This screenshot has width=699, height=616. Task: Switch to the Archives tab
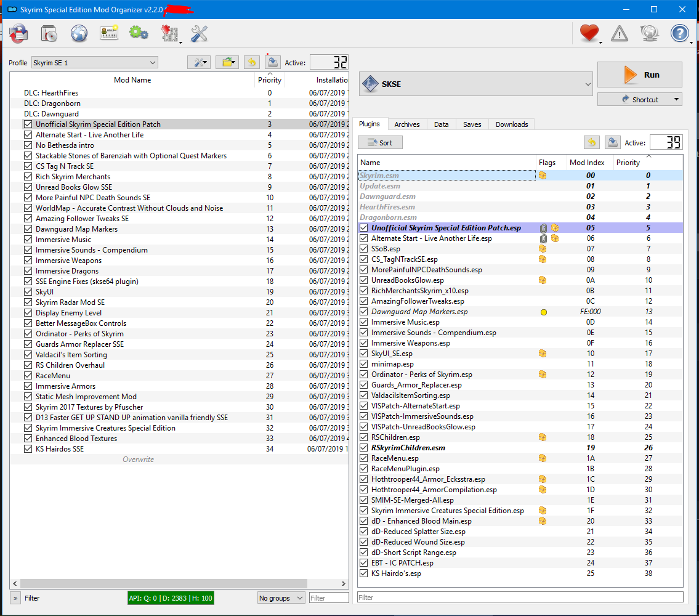coord(407,124)
